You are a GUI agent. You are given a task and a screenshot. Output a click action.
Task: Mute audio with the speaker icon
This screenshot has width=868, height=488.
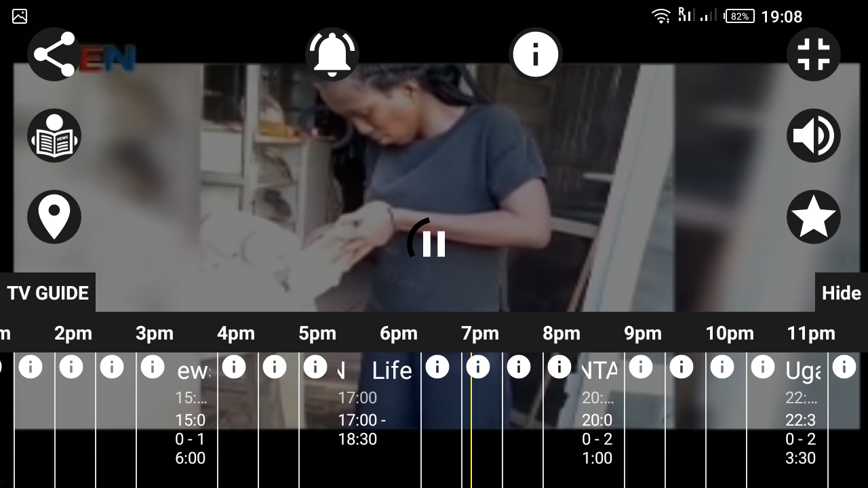[x=814, y=136]
